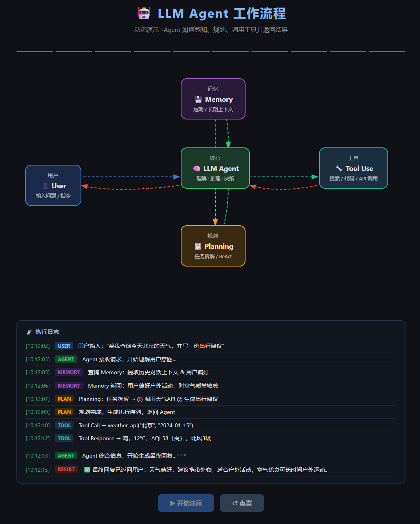
Task: Click the green checkmark in RESULT row
Action: (x=87, y=470)
